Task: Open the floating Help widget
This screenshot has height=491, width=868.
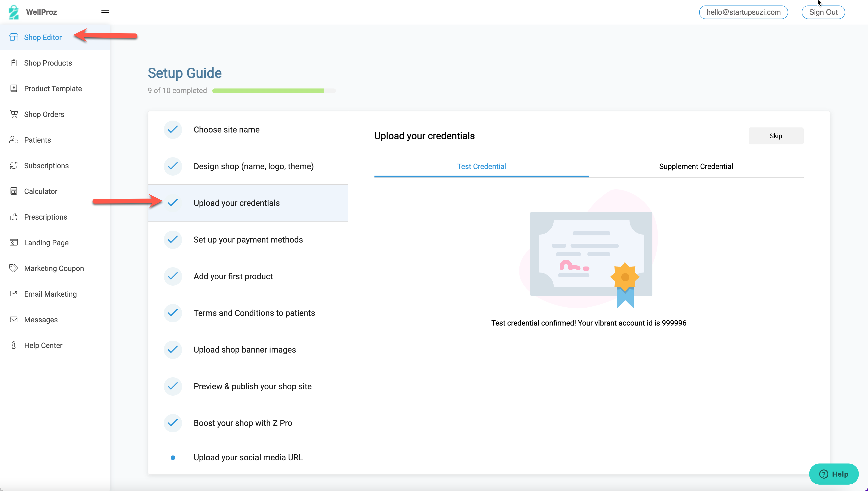Action: (834, 474)
